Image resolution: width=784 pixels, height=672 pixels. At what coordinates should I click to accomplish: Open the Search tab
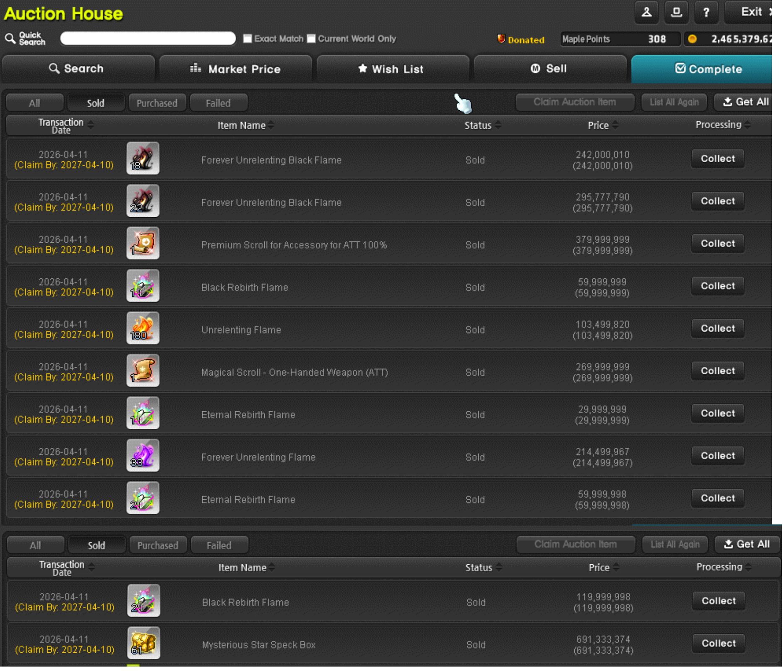pos(78,69)
